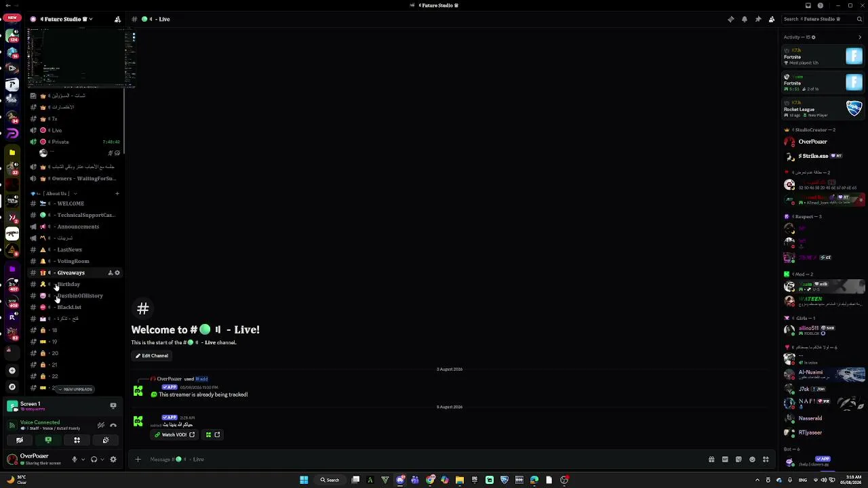Open Discord help icon
The width and height of the screenshot is (868, 488).
click(x=821, y=5)
